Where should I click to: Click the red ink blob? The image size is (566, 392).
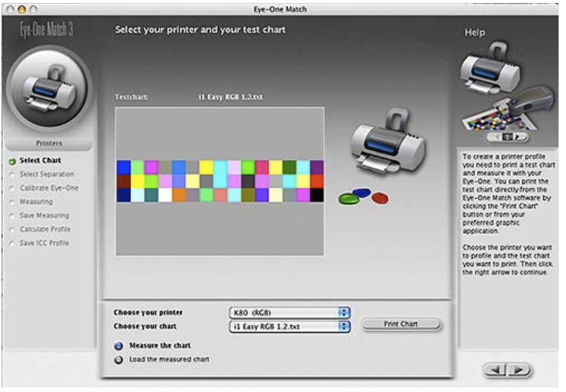tap(380, 197)
